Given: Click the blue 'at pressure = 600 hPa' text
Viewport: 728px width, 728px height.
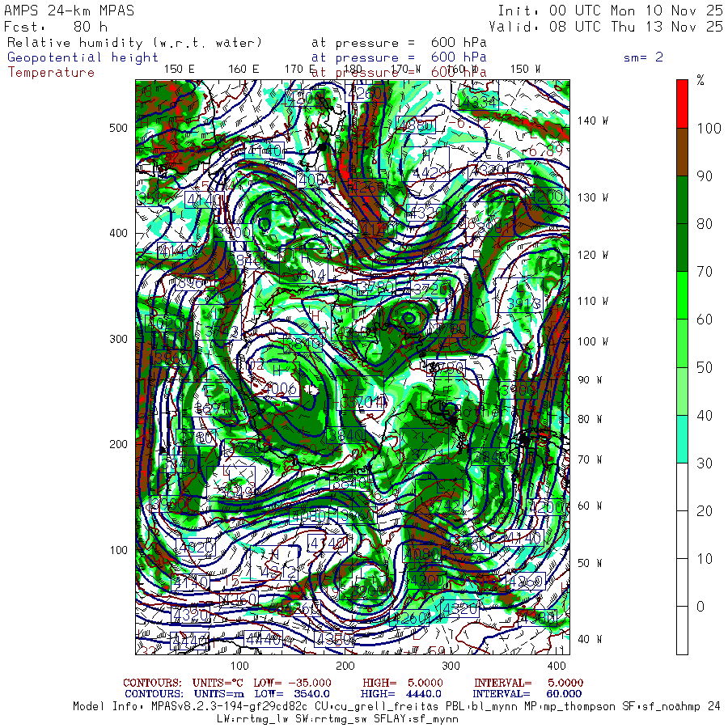Looking at the screenshot, I should pyautogui.click(x=399, y=57).
